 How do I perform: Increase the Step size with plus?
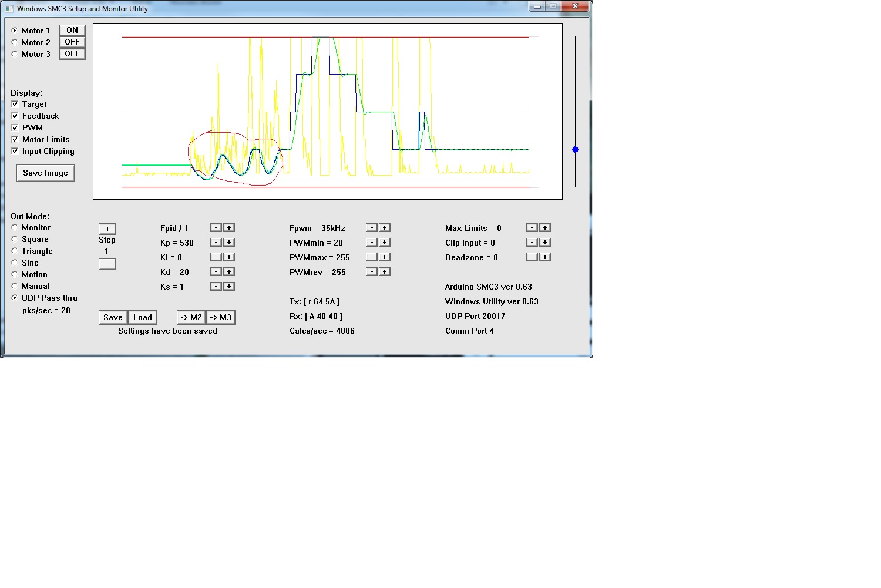click(x=107, y=229)
